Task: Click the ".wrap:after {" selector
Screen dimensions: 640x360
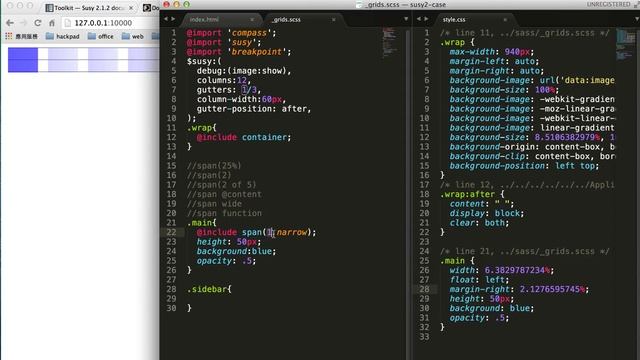Action: 472,194
